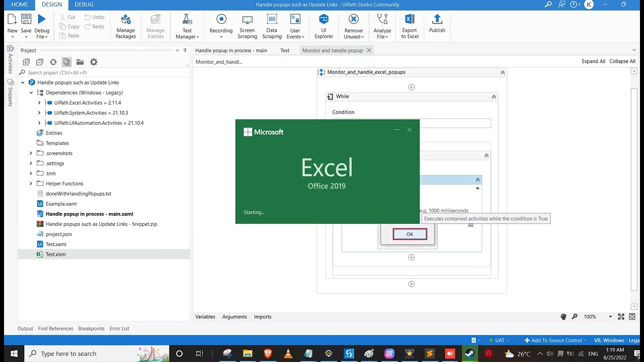Expand the Helper Functions folder
644x362 pixels.
tap(31, 184)
